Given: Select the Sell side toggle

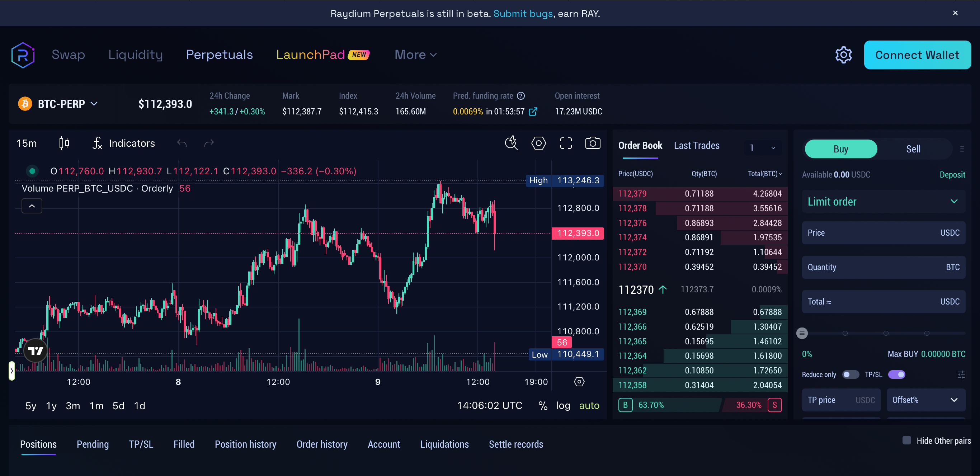Looking at the screenshot, I should pos(913,149).
